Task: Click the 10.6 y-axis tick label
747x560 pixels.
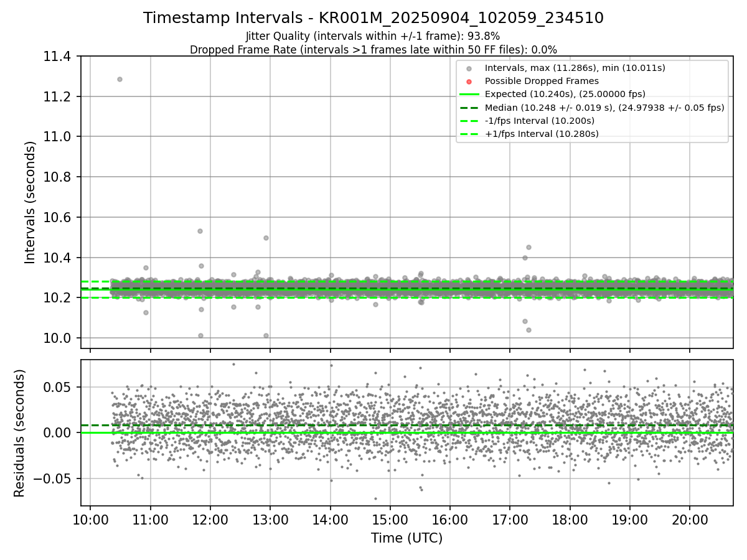Action: pos(58,218)
